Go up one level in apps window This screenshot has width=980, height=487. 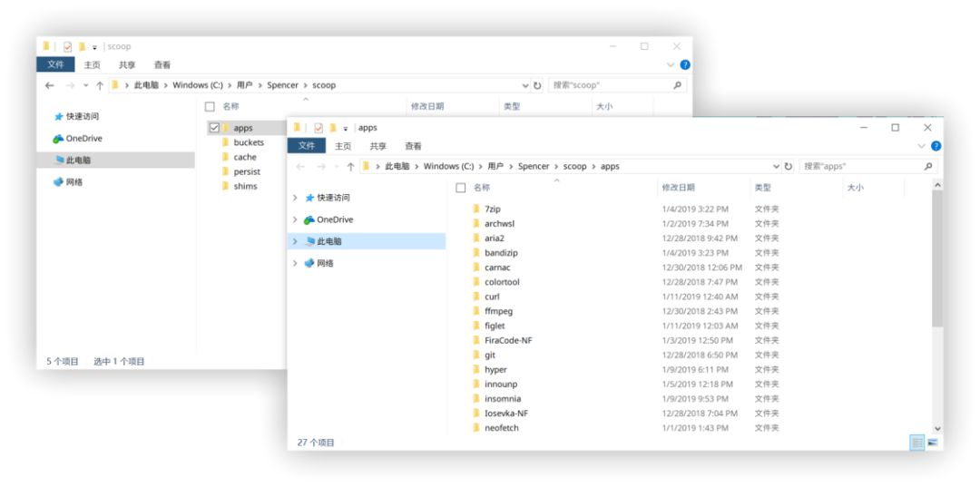pos(350,167)
